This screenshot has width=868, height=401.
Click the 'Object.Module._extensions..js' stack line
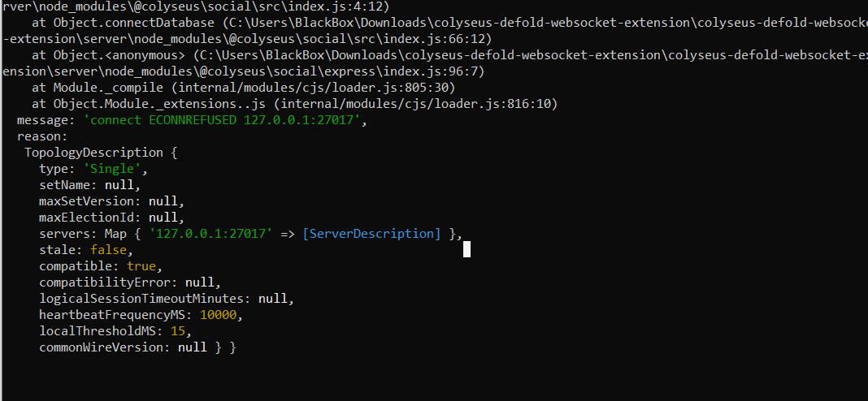[x=294, y=104]
